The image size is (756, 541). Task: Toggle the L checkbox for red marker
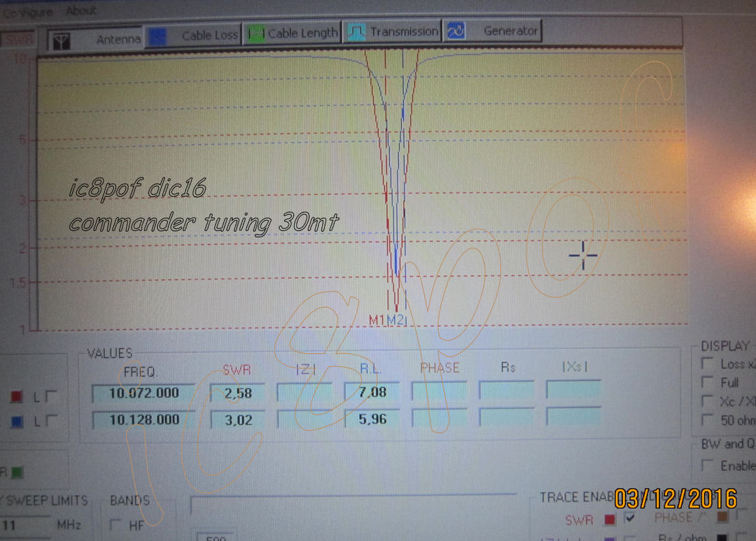51,396
